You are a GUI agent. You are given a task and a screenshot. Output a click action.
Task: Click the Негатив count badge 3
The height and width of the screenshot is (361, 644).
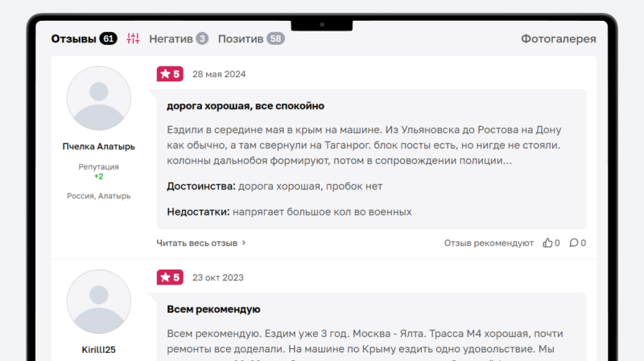[202, 39]
